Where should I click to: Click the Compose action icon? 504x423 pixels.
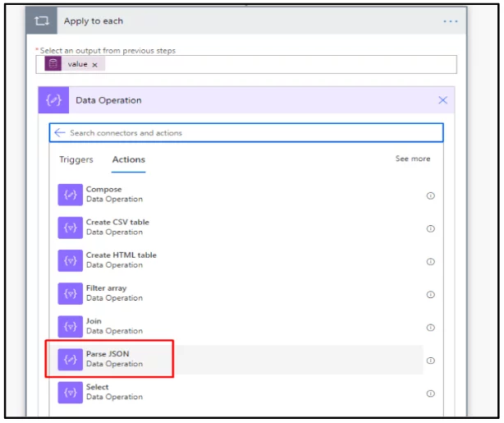point(70,195)
